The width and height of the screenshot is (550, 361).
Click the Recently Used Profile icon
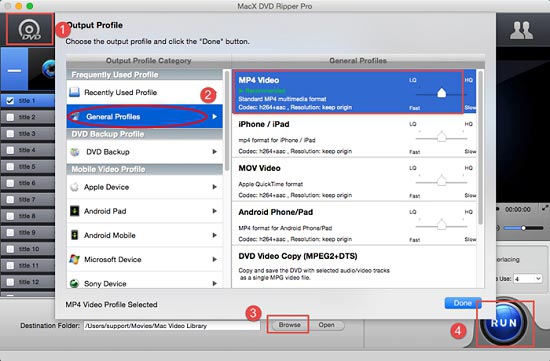pyautogui.click(x=74, y=92)
